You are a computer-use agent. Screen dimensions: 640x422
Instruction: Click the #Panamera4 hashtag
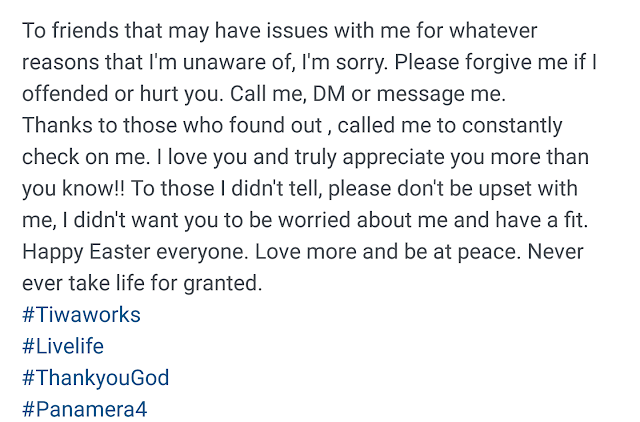click(x=84, y=409)
